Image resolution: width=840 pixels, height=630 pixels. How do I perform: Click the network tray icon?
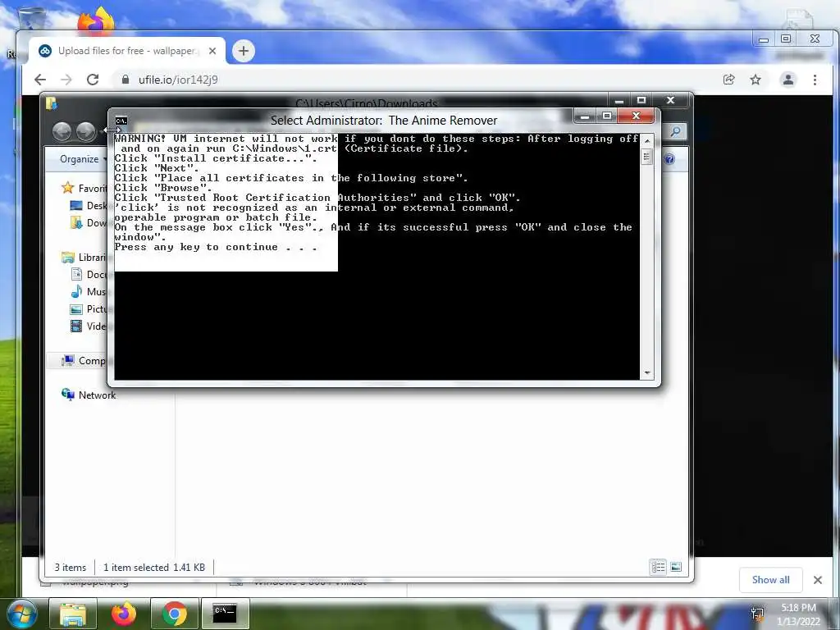click(758, 614)
